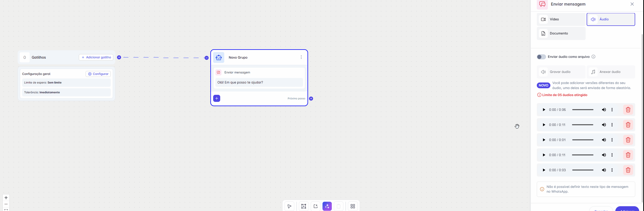Seek in the 0:06 audio progress bar
Image resolution: width=644 pixels, height=211 pixels.
(583, 110)
